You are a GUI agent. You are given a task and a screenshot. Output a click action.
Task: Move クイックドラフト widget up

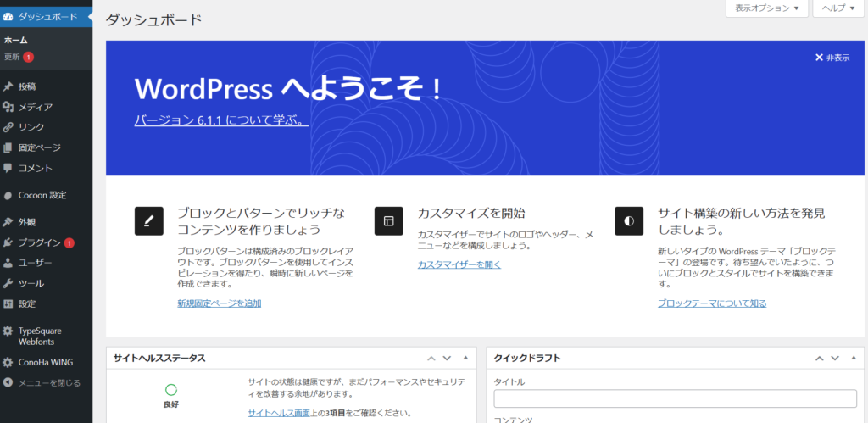coord(820,359)
